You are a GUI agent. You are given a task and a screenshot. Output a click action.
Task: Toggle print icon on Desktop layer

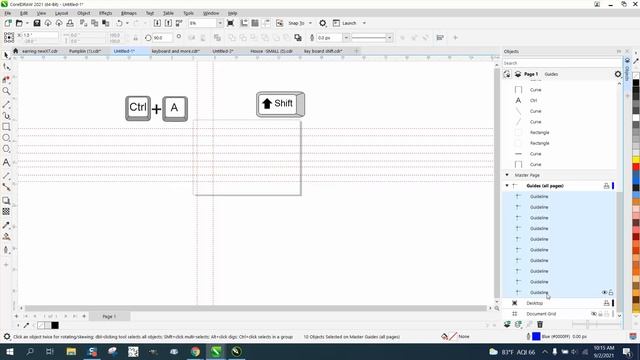pos(606,303)
